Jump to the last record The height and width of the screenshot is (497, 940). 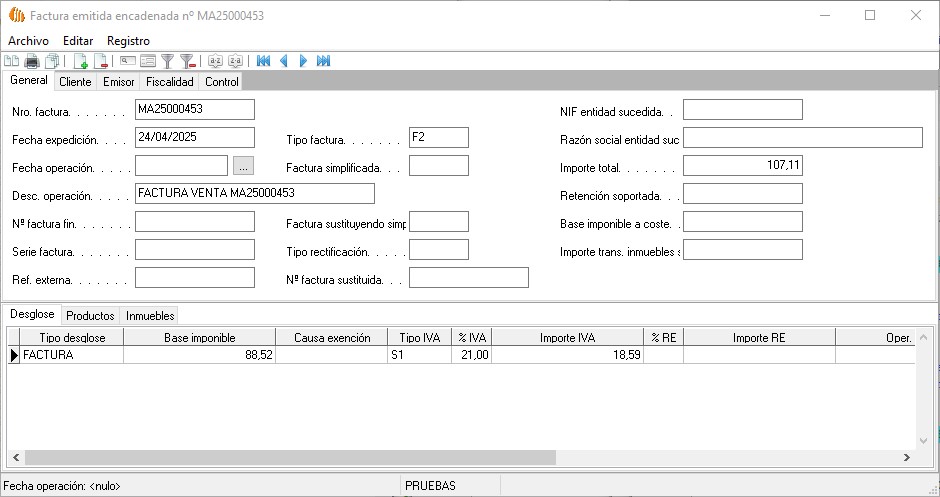click(x=323, y=61)
